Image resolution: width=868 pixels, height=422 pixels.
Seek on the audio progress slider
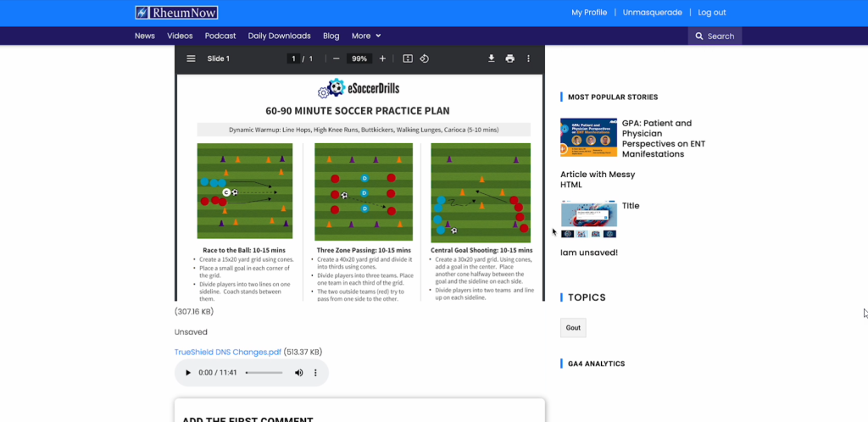pyautogui.click(x=263, y=373)
